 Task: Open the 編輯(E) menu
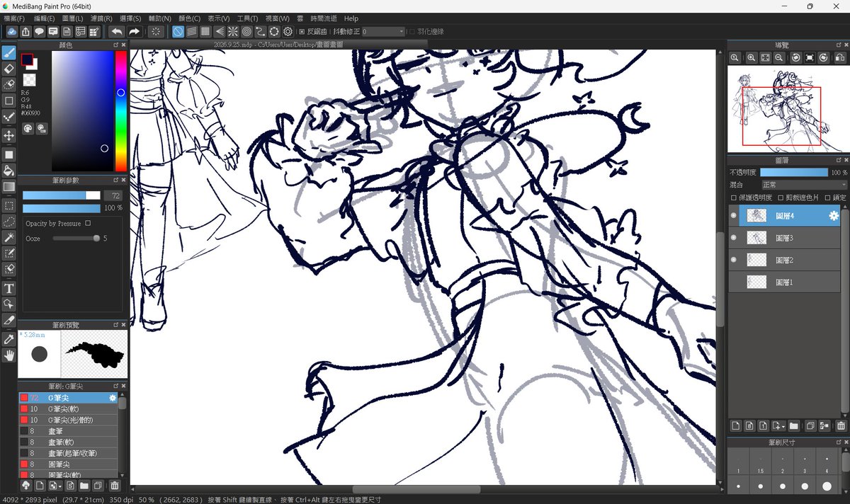click(43, 18)
